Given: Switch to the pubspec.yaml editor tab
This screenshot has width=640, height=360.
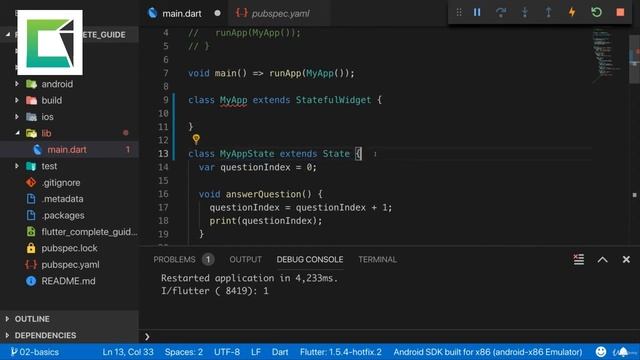Looking at the screenshot, I should point(280,13).
